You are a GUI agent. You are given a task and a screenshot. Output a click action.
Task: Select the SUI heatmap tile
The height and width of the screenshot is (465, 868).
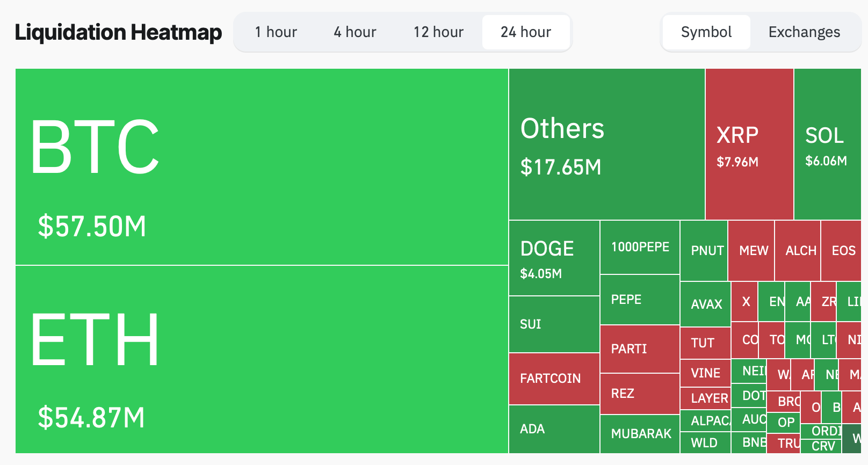coord(554,324)
